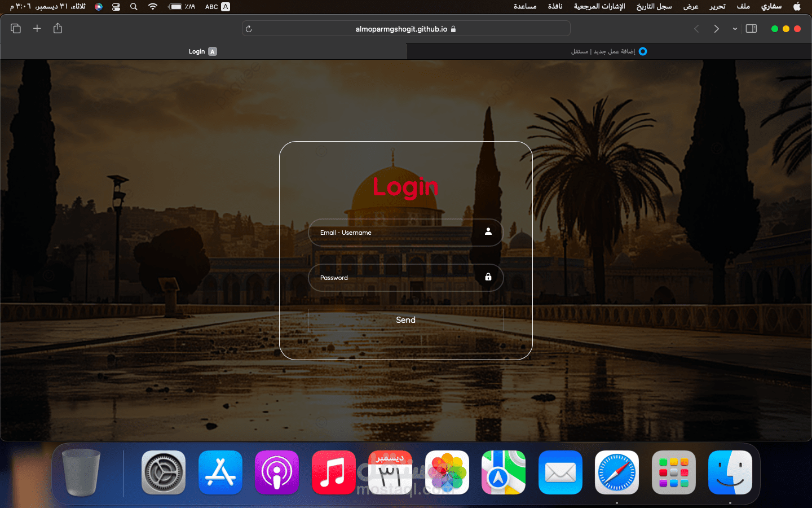Toggle the Safari sidebar icon
812x508 pixels.
pos(751,29)
